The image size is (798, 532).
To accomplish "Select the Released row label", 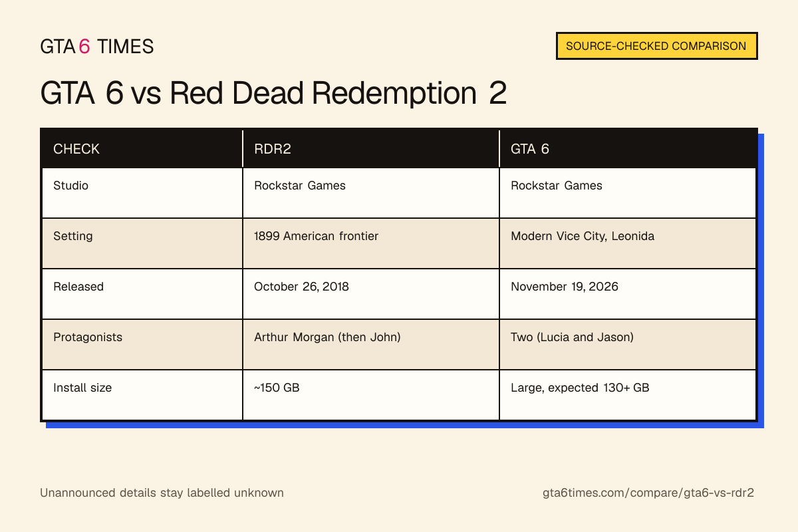I will [78, 287].
